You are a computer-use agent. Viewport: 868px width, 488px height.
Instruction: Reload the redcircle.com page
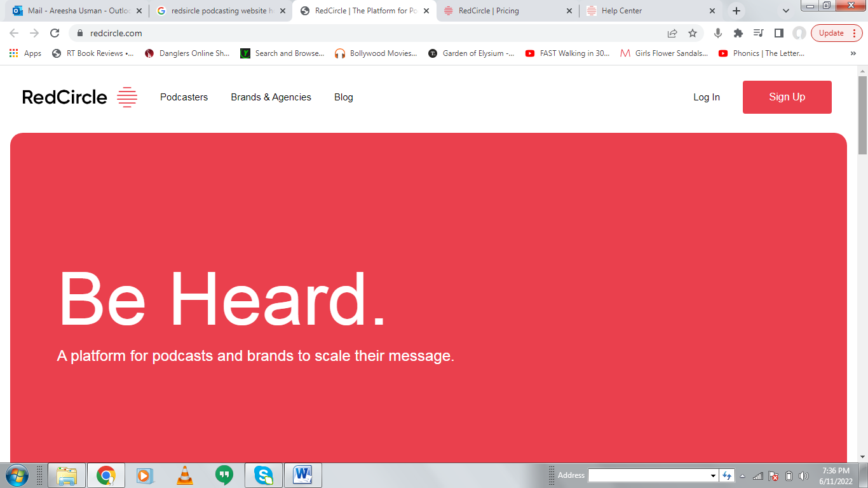(x=55, y=33)
